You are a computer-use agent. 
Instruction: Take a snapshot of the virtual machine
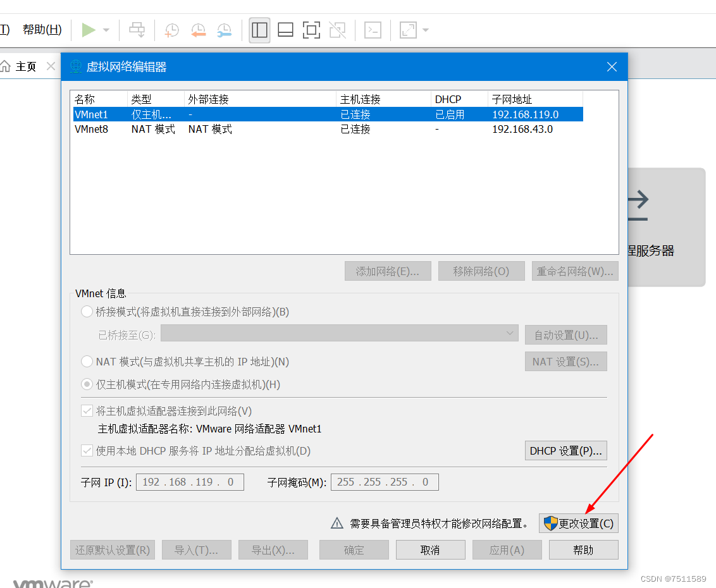click(171, 30)
